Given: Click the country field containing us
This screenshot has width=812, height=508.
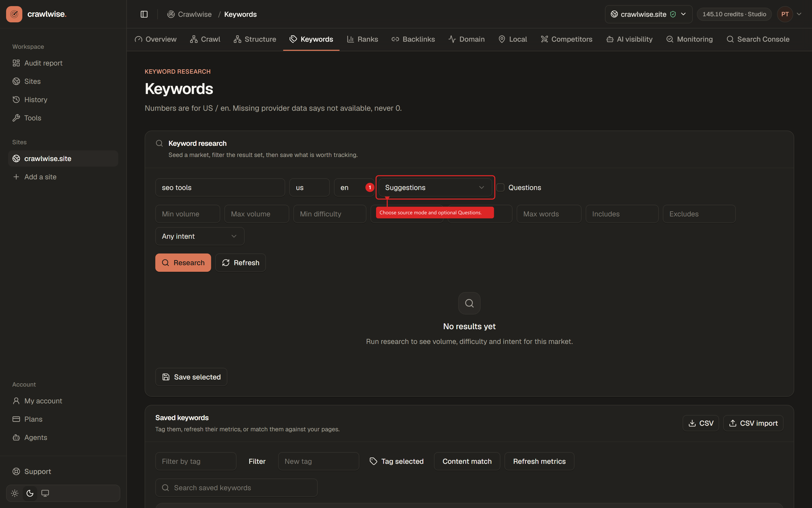Looking at the screenshot, I should [309, 187].
